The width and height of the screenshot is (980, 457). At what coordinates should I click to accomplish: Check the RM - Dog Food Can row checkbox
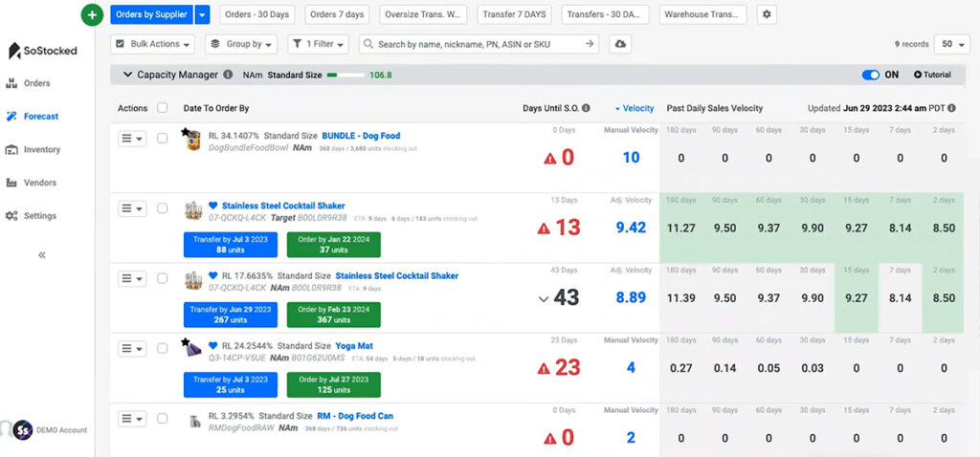pos(163,418)
